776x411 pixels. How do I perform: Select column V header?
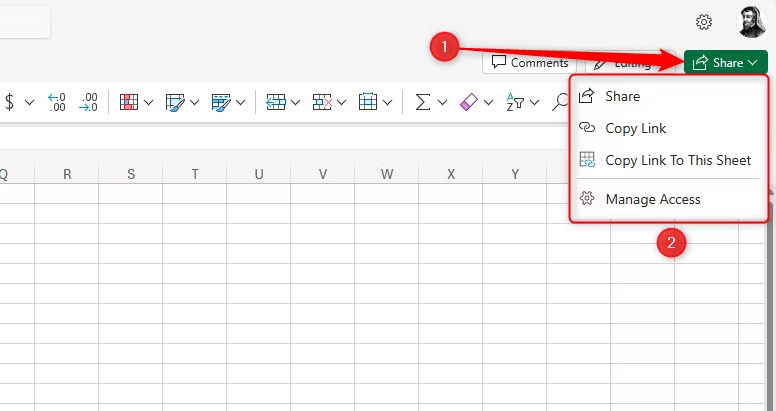click(323, 174)
